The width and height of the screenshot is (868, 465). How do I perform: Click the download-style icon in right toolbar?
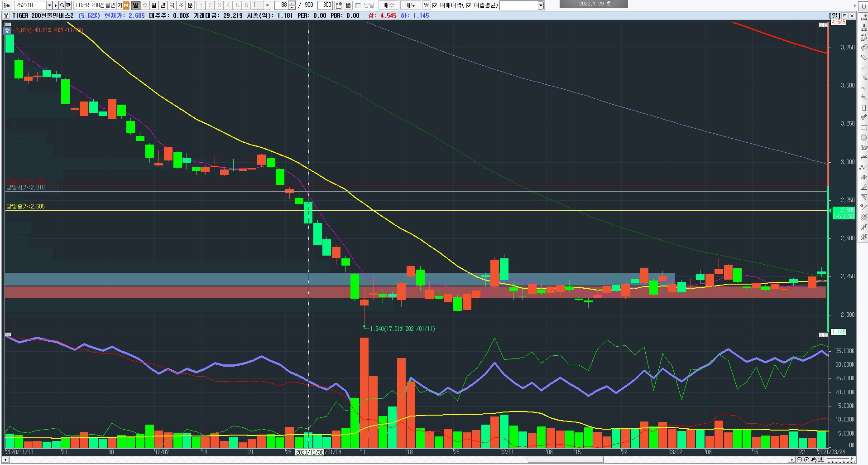863,28
